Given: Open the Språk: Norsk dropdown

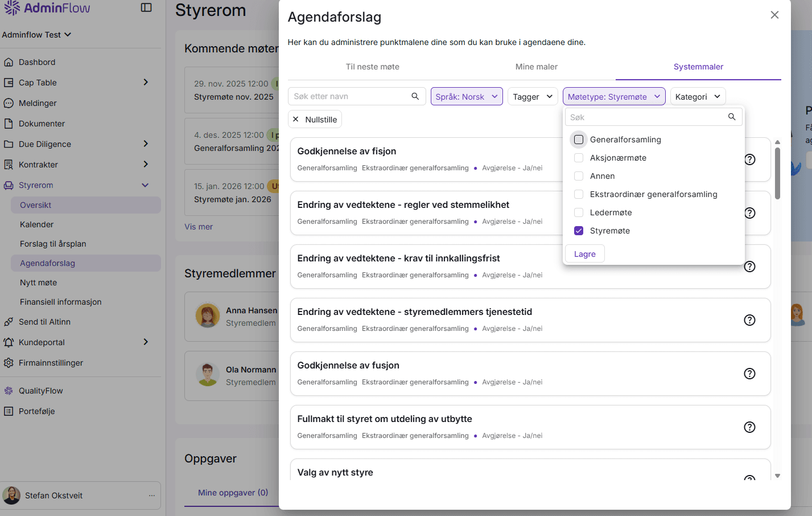Looking at the screenshot, I should coord(467,96).
